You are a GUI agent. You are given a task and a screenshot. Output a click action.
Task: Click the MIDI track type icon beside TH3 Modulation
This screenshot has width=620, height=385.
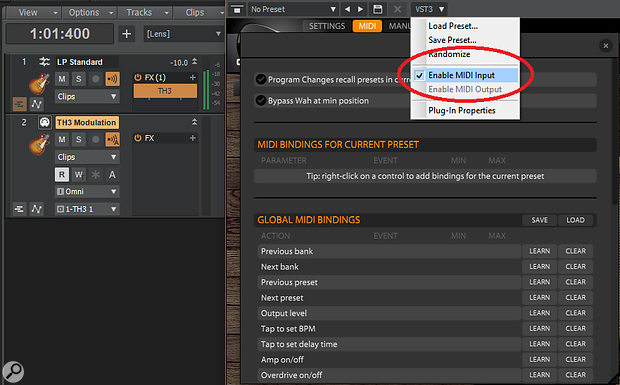point(44,122)
